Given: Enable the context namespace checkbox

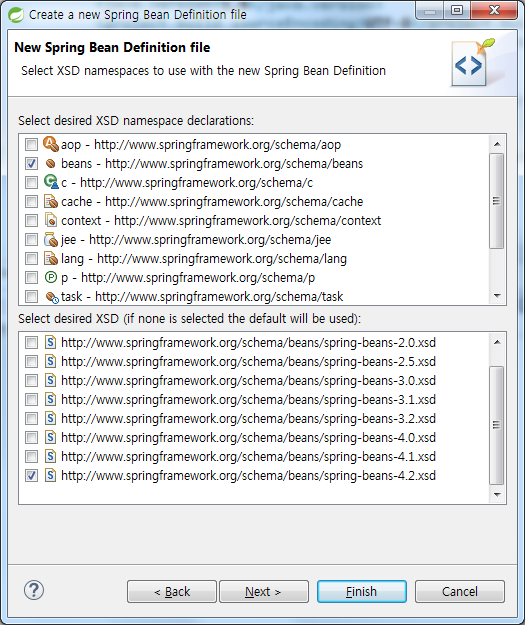Looking at the screenshot, I should click(31, 220).
